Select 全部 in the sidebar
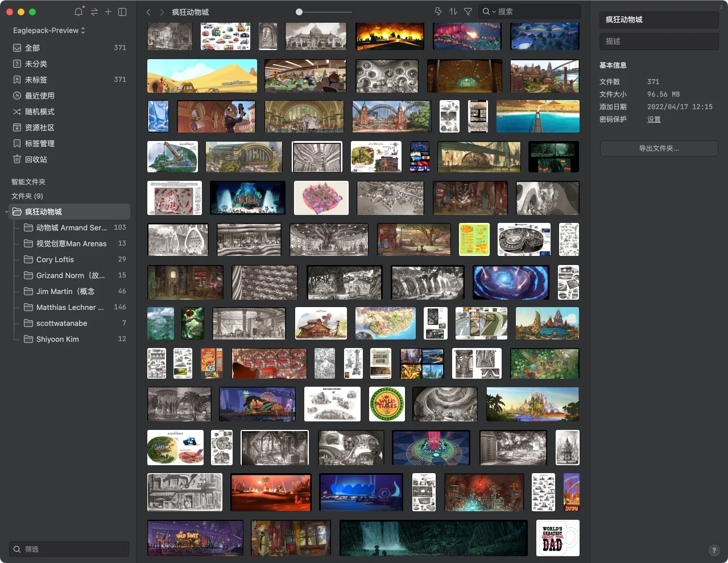The image size is (728, 563). point(69,48)
